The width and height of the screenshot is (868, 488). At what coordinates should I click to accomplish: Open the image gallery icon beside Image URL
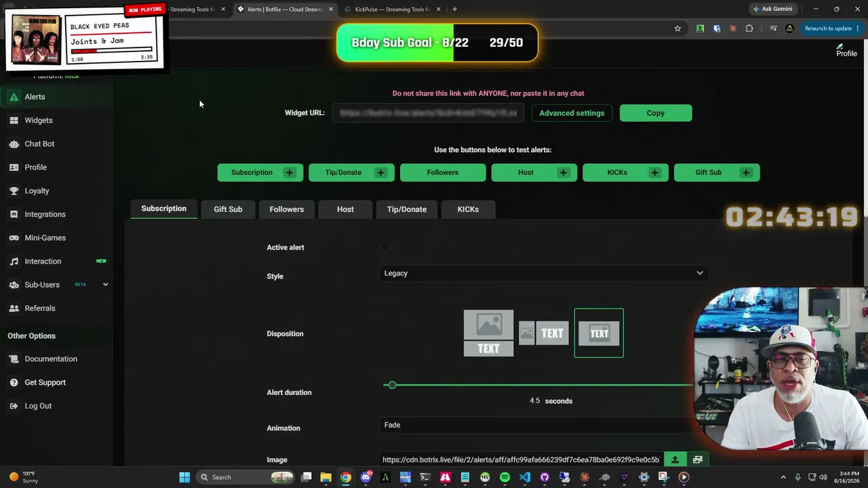tap(698, 460)
